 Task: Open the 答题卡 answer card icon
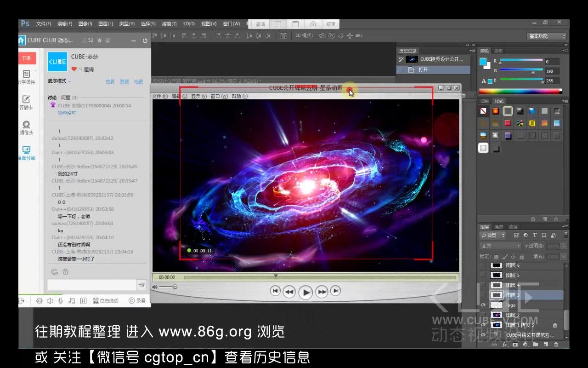(26, 99)
